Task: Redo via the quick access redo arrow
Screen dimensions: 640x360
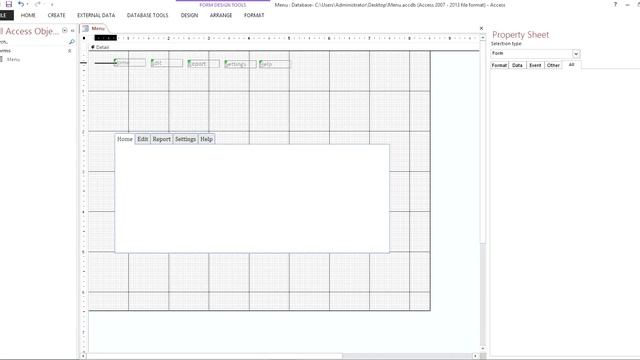Action: click(x=38, y=4)
